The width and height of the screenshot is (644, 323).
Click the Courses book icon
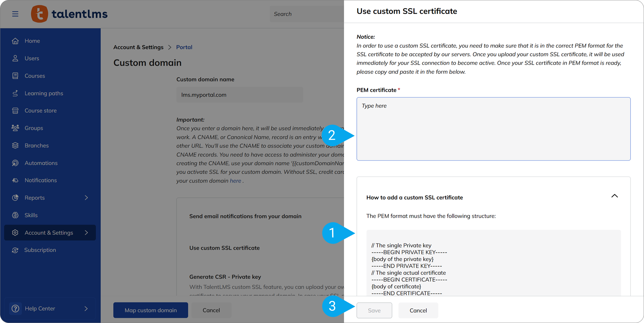15,76
